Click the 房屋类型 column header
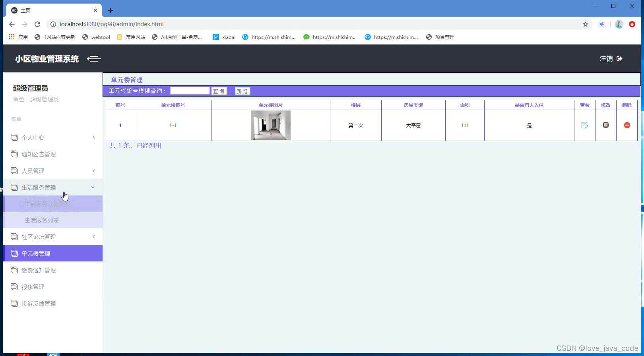This screenshot has width=644, height=356. pyautogui.click(x=413, y=105)
